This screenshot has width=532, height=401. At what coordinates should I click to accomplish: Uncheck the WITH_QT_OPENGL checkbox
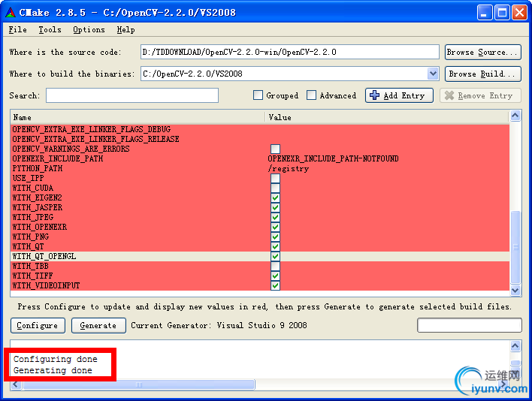click(275, 256)
